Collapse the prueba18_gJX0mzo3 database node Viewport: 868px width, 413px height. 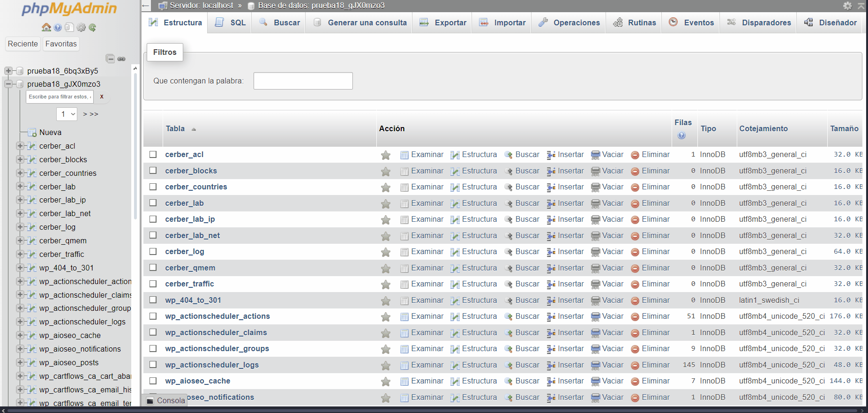coord(8,84)
